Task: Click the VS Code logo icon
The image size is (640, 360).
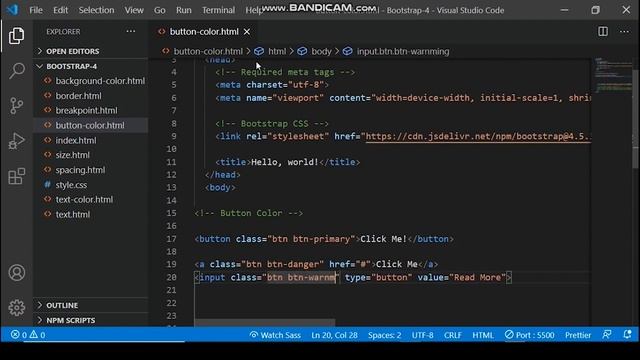Action: 13,10
